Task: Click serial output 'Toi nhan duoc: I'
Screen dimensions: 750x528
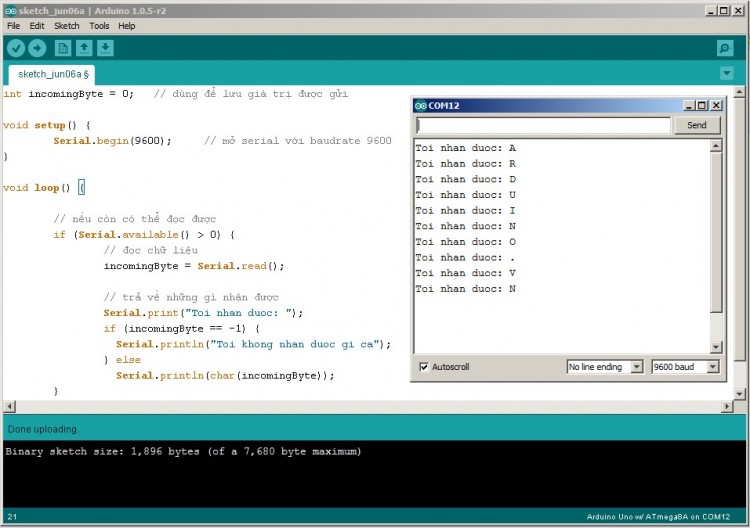Action: coord(465,210)
